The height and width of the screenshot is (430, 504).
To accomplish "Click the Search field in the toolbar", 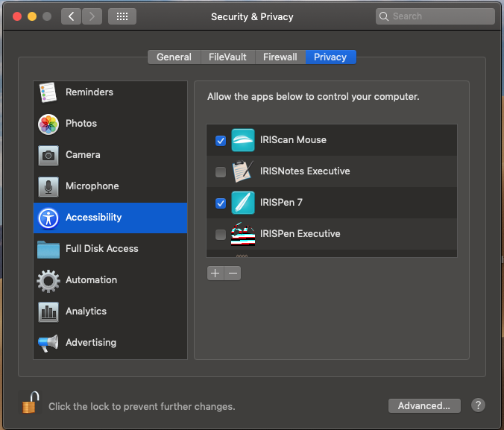I will (435, 16).
